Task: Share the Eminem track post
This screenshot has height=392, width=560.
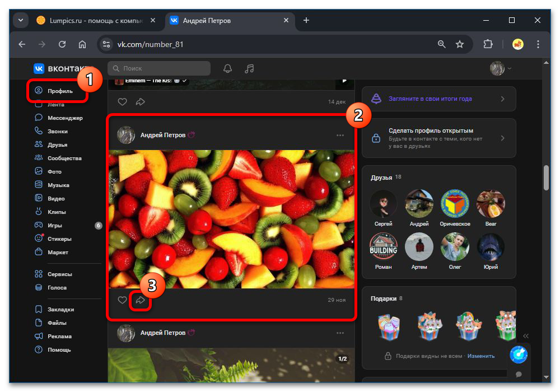Action: coord(141,102)
